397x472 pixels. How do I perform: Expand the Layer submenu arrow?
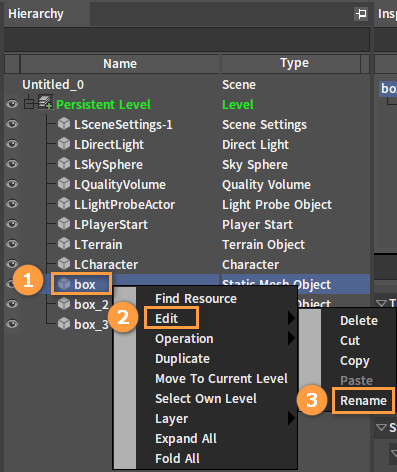[x=291, y=418]
